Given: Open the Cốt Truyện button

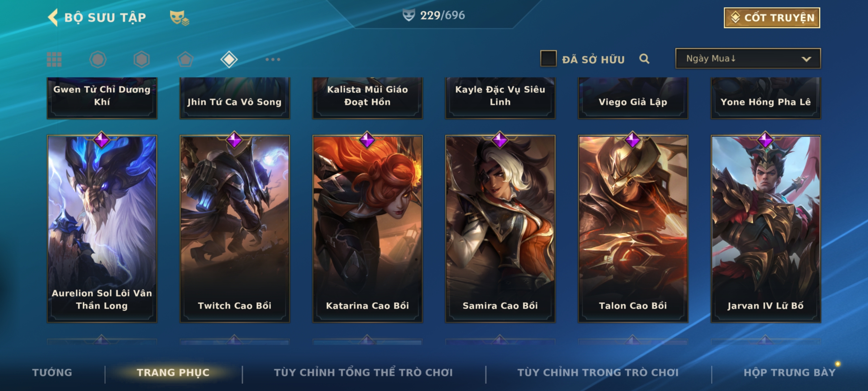Looking at the screenshot, I should click(772, 18).
